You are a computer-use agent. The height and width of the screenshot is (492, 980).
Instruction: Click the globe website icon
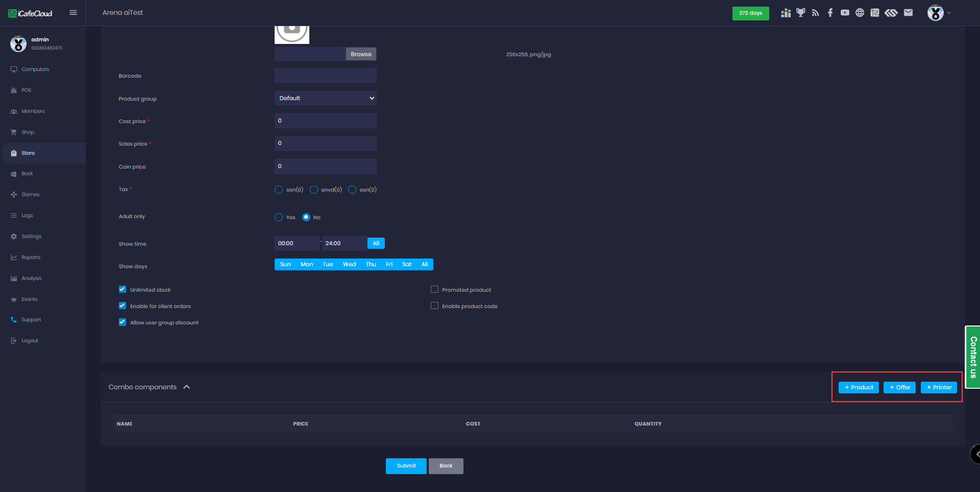tap(860, 13)
